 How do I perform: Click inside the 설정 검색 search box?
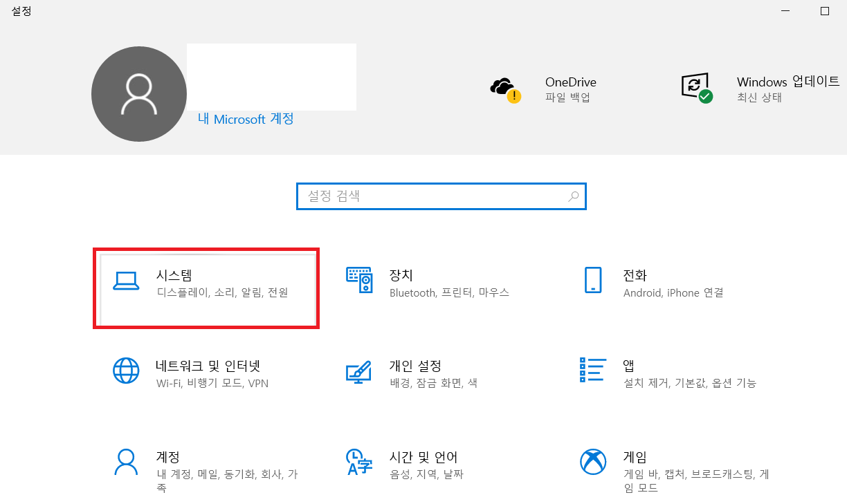[x=429, y=196]
